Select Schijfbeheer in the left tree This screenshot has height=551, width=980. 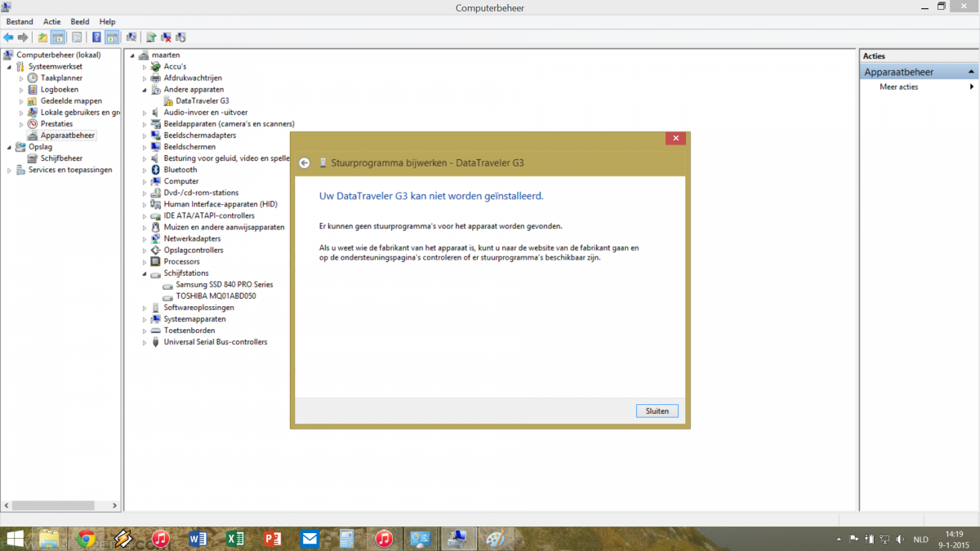coord(61,158)
